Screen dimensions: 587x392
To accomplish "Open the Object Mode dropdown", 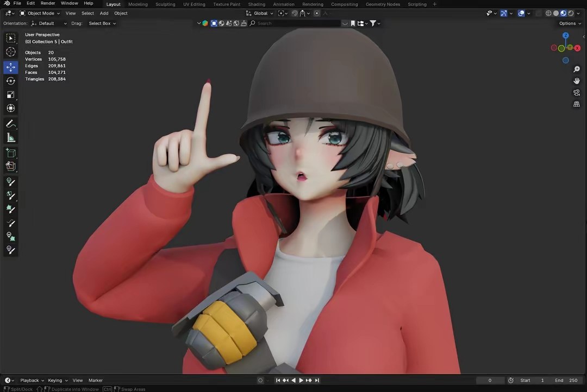I will click(40, 13).
